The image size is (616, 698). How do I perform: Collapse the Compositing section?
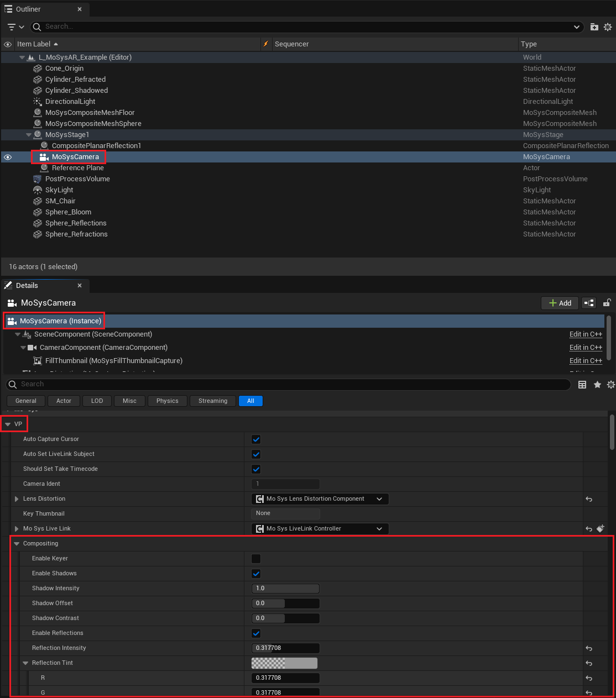(x=16, y=543)
